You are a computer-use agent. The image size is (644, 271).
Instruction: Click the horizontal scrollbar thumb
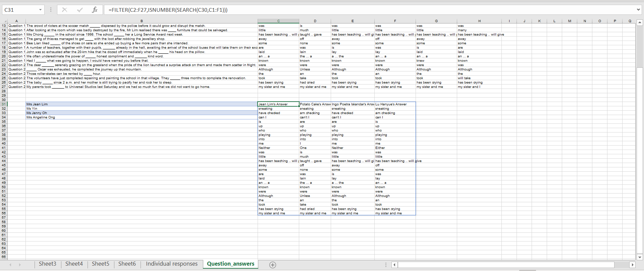point(506,265)
